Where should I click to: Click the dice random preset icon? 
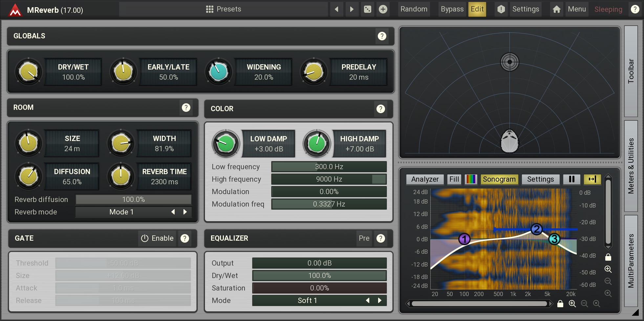pyautogui.click(x=367, y=9)
